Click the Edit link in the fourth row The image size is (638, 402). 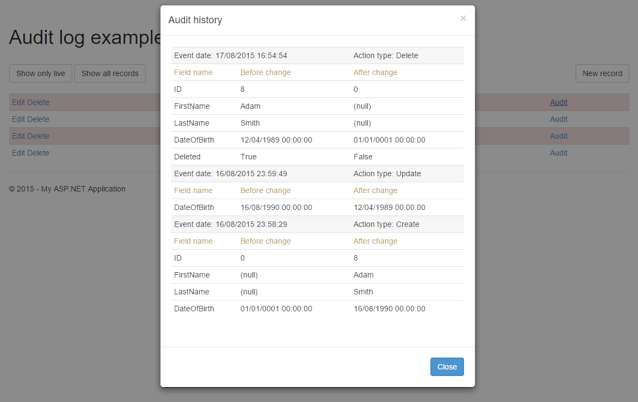coord(18,153)
